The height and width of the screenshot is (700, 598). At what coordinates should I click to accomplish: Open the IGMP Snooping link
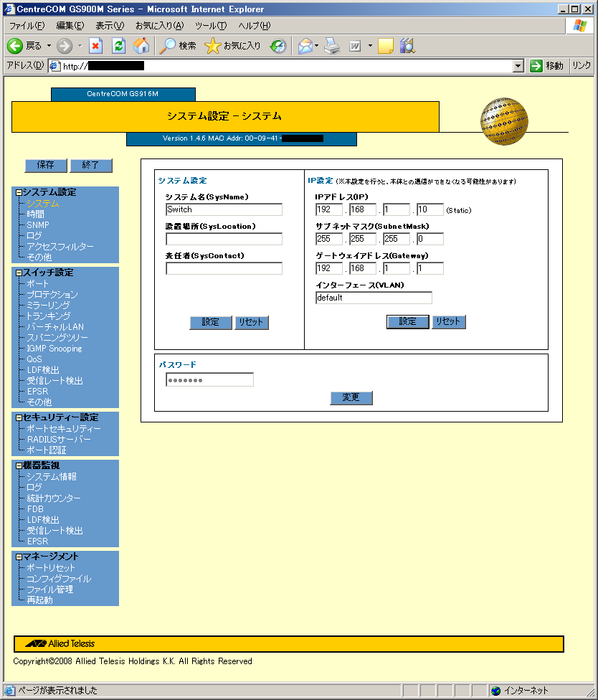(x=54, y=349)
